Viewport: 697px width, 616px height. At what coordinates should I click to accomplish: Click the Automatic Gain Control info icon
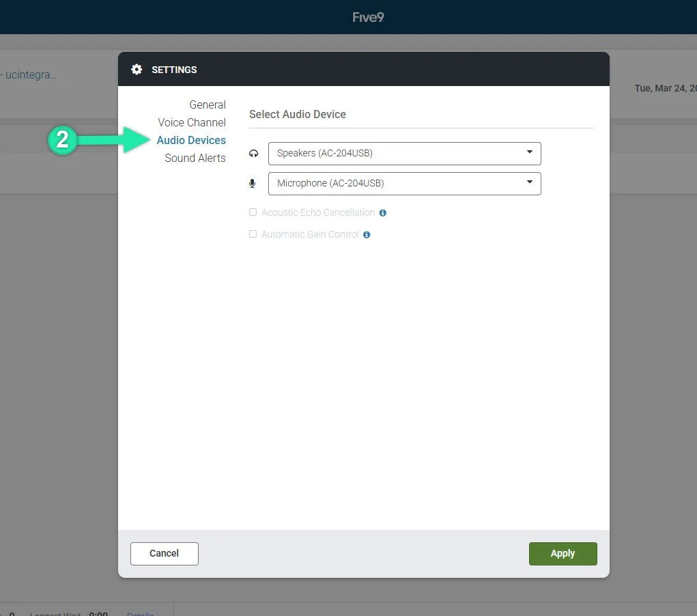[x=367, y=234]
